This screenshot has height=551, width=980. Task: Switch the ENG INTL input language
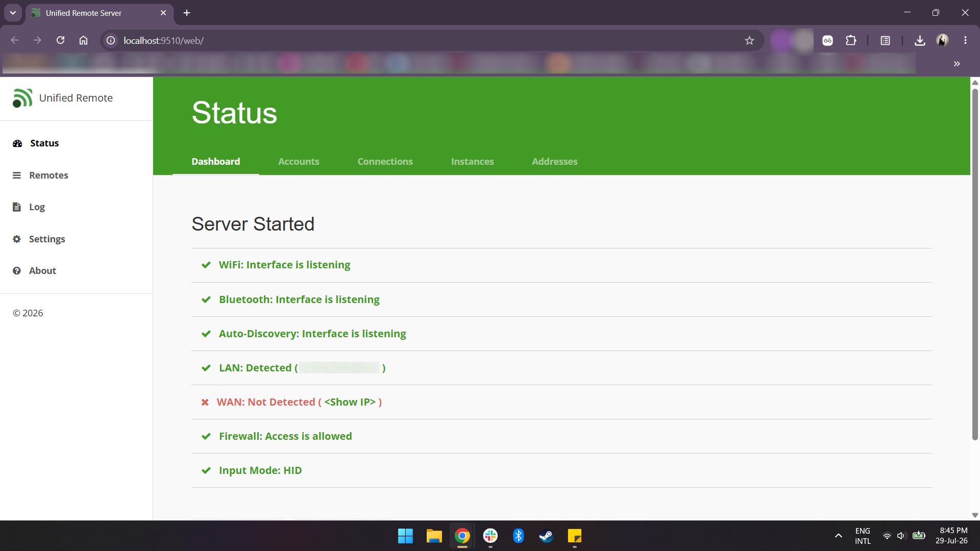[863, 536]
